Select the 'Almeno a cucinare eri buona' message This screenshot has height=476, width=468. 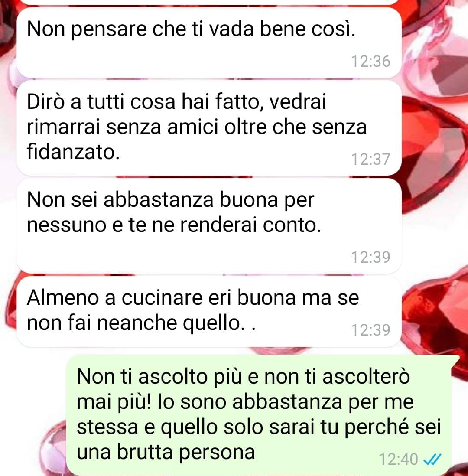(x=209, y=311)
